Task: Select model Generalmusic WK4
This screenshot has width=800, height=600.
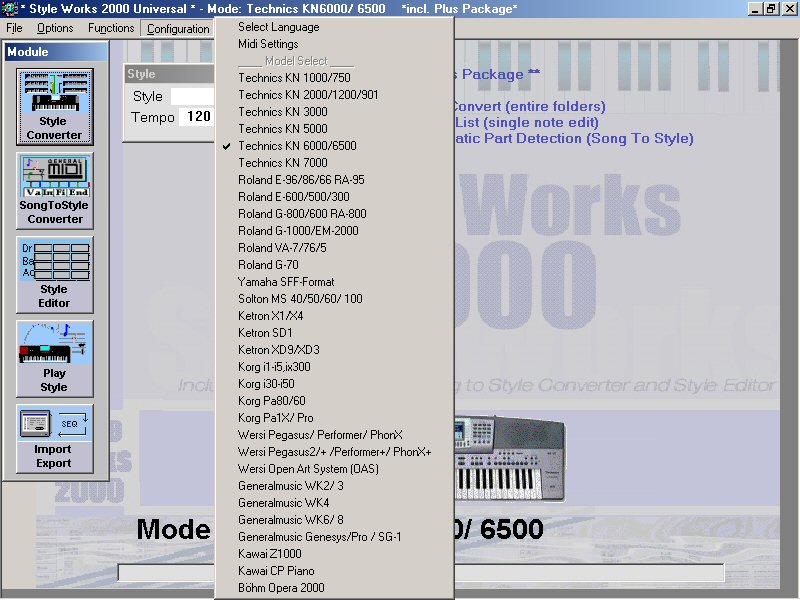Action: tap(334, 503)
